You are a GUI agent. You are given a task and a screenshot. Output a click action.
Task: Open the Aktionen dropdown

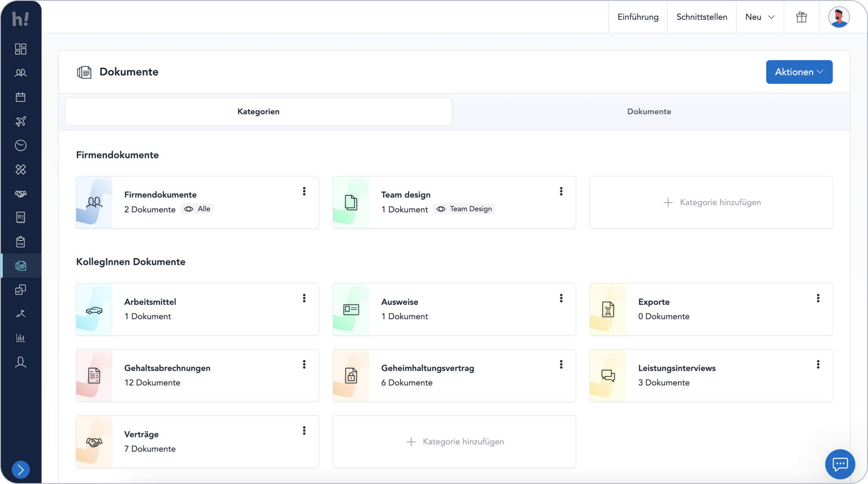click(799, 72)
